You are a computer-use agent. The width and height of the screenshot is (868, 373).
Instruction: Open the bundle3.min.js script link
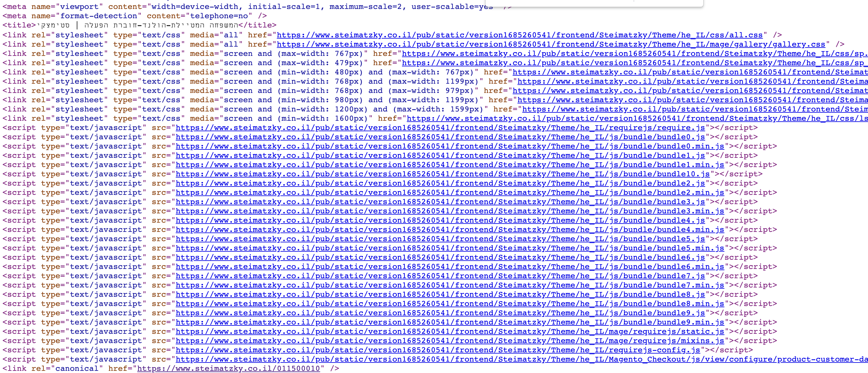pos(450,211)
